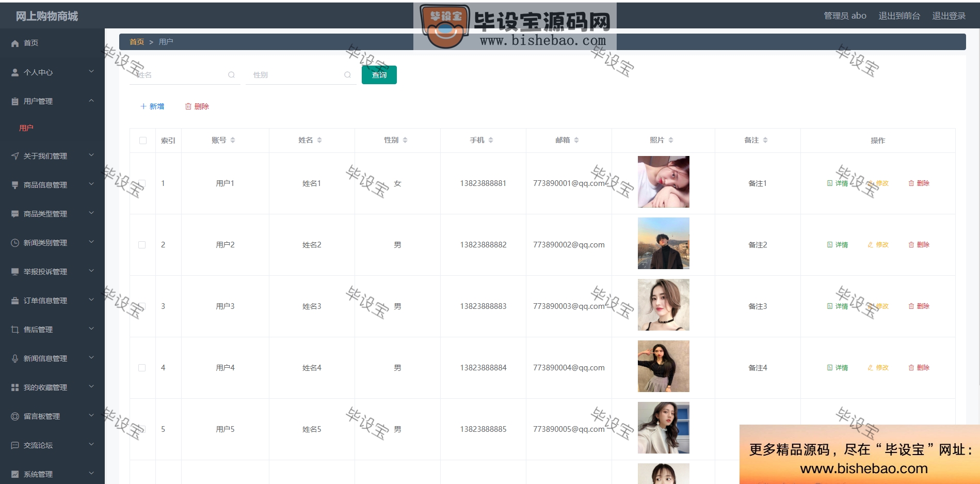
Task: Sort by 性别 column arrows
Action: click(405, 140)
